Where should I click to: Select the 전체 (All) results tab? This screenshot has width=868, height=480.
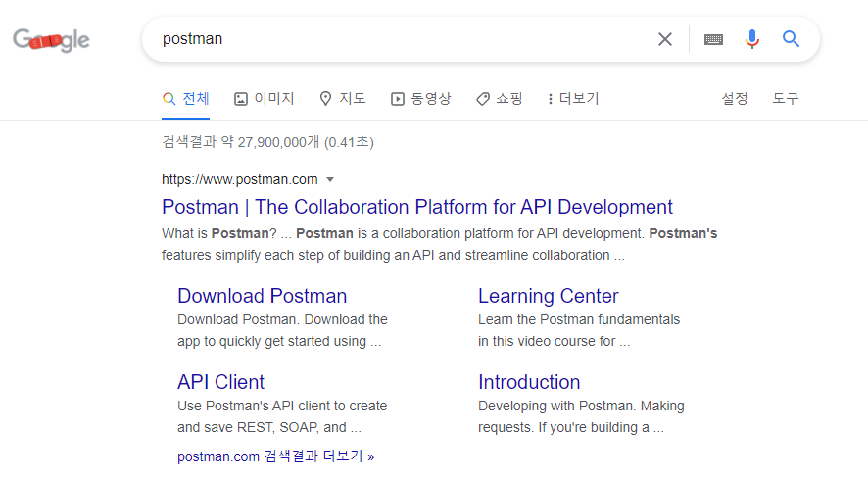[x=185, y=99]
